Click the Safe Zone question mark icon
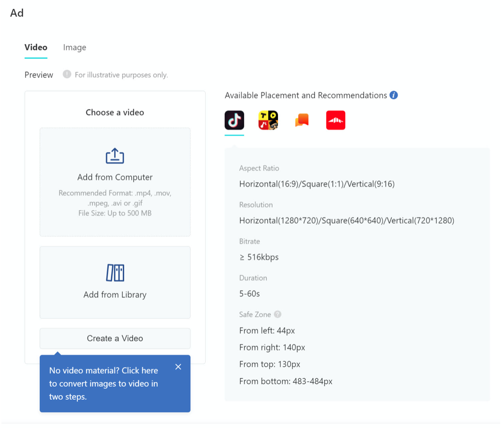 click(278, 314)
